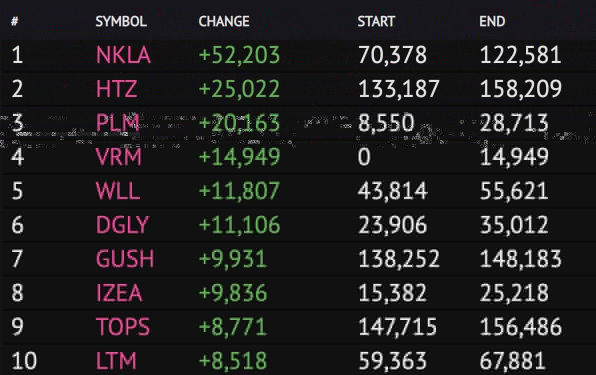Click the # rank column header
Image resolution: width=596 pixels, height=375 pixels.
point(14,21)
